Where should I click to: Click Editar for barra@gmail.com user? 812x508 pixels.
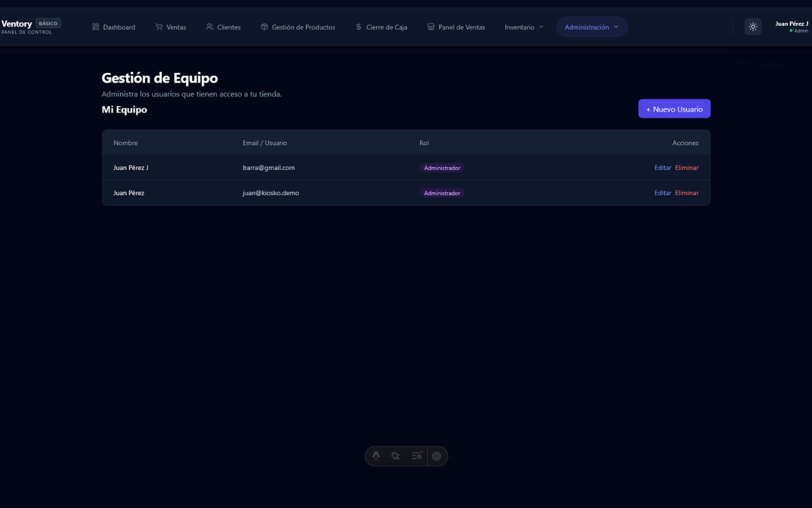(x=662, y=168)
